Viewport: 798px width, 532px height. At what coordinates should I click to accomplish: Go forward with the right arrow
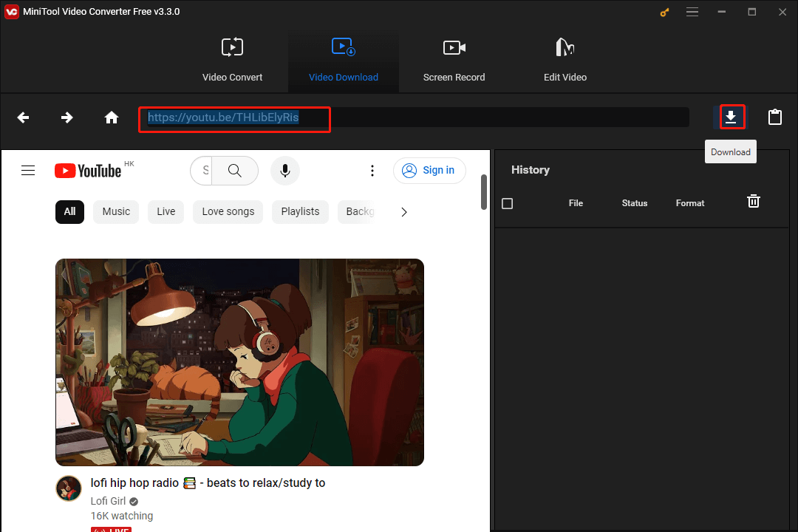tap(66, 117)
